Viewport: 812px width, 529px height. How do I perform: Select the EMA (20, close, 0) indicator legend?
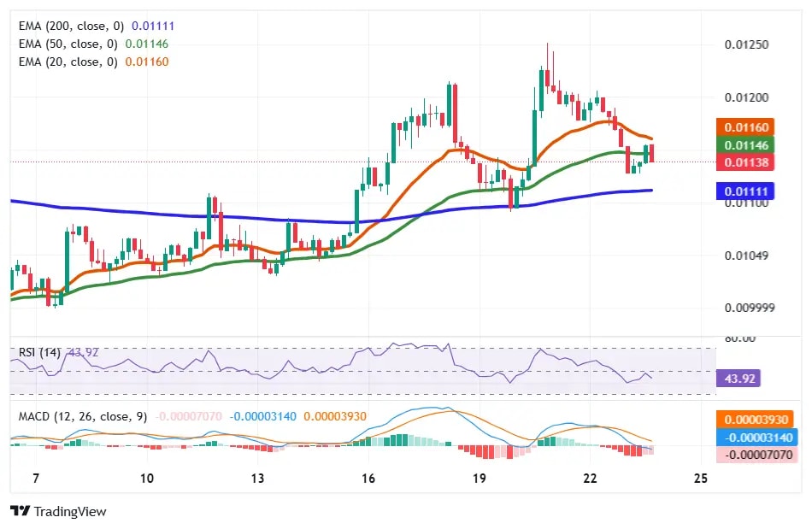(64, 62)
